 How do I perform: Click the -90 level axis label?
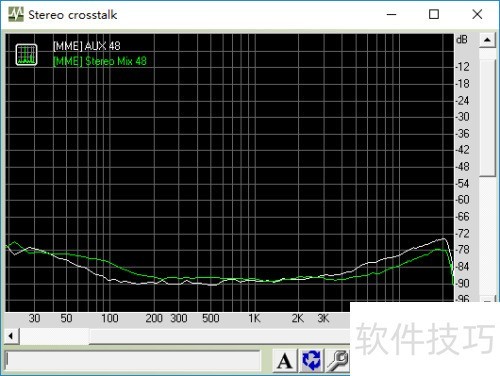(x=462, y=283)
